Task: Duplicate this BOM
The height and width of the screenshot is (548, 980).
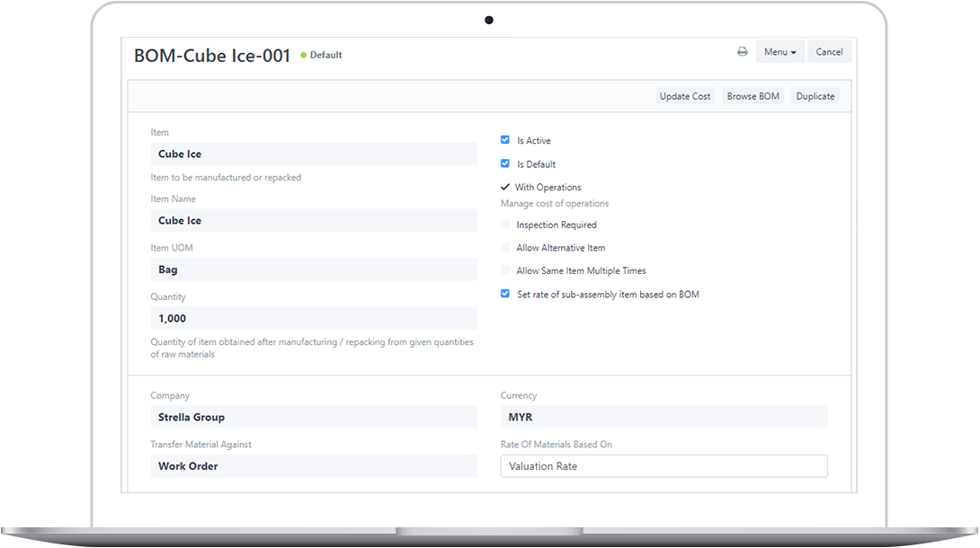Action: click(x=815, y=96)
